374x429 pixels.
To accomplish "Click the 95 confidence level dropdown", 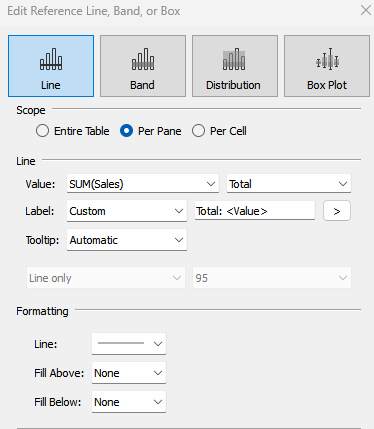I will point(272,278).
